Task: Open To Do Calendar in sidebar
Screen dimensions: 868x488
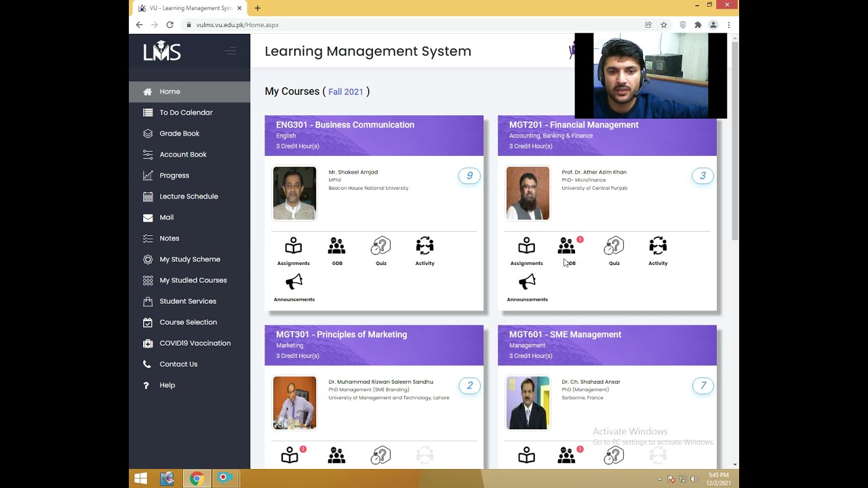Action: click(x=189, y=113)
